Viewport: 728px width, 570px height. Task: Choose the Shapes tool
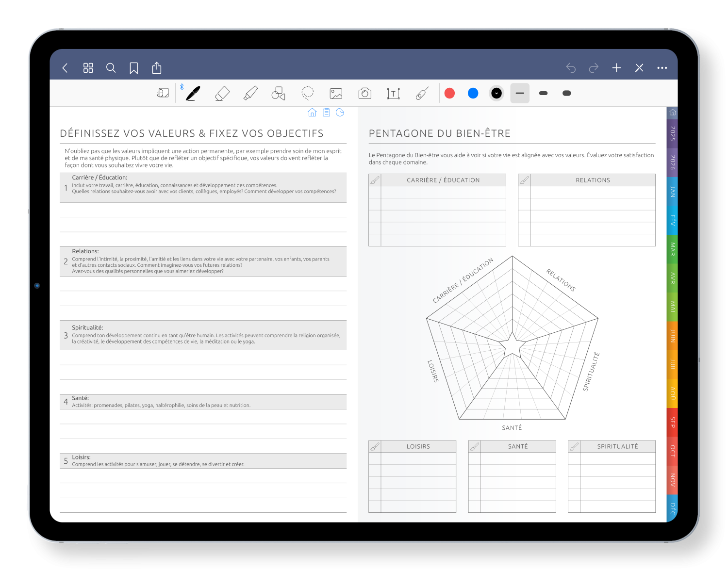(x=279, y=93)
